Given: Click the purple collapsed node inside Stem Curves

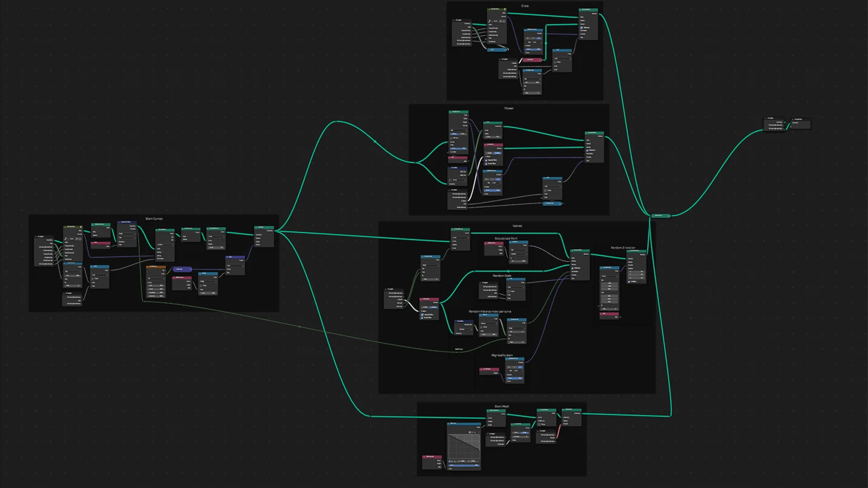Looking at the screenshot, I should point(183,269).
